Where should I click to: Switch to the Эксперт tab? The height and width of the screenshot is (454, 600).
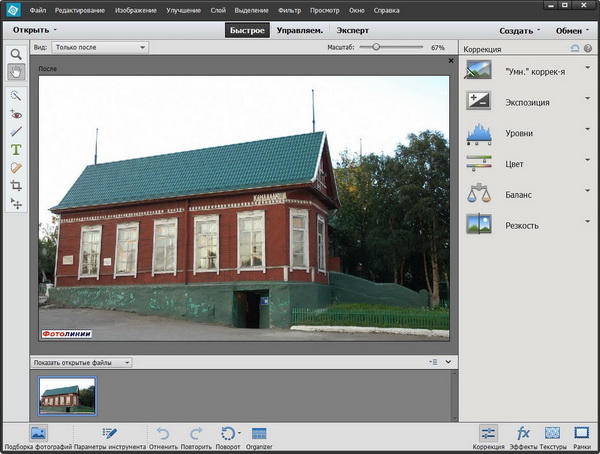352,30
